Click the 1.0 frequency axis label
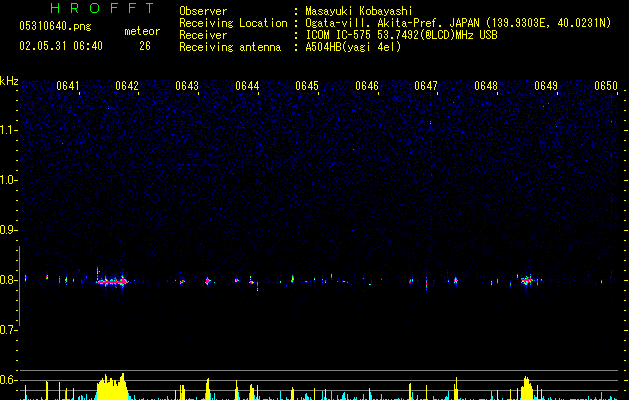The image size is (629, 400). pos(8,180)
